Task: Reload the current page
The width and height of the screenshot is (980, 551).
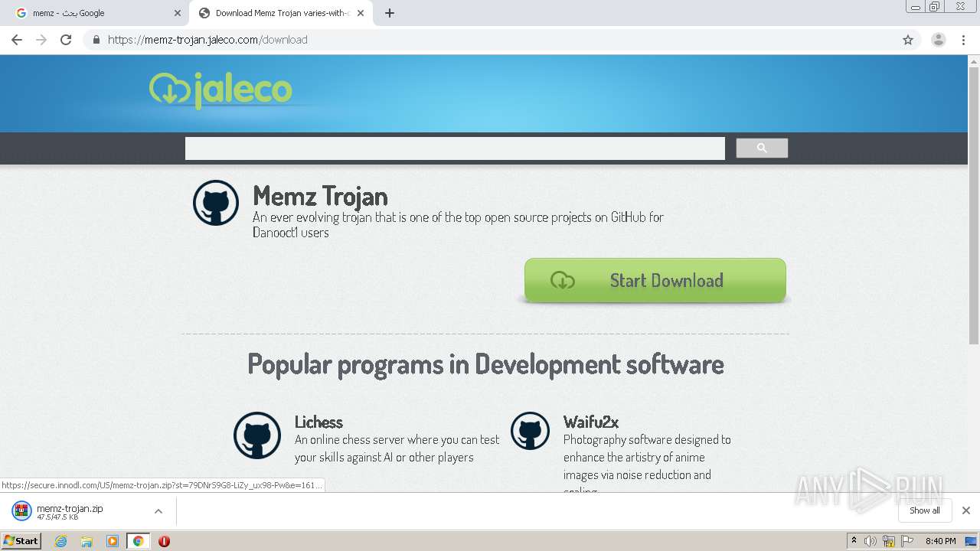Action: coord(66,40)
